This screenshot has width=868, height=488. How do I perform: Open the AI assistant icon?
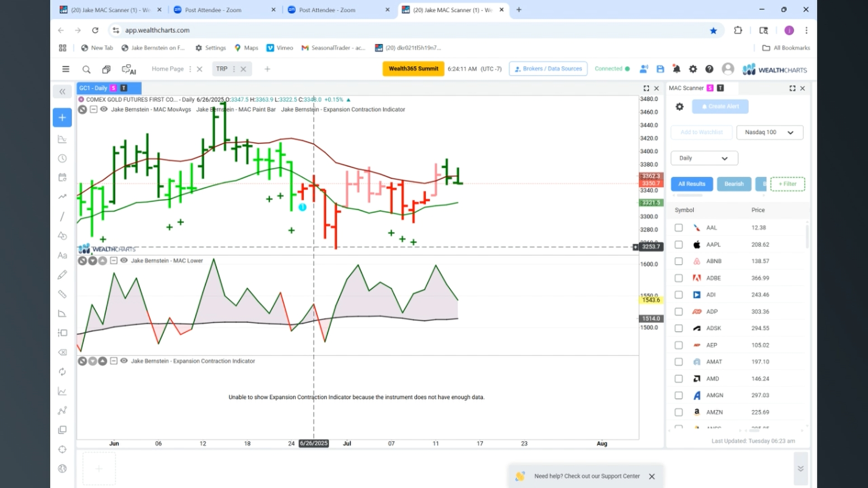point(129,69)
